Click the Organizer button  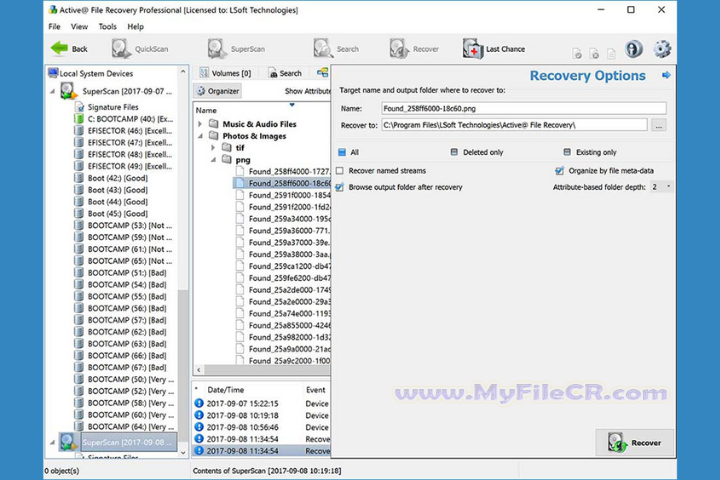[x=218, y=91]
